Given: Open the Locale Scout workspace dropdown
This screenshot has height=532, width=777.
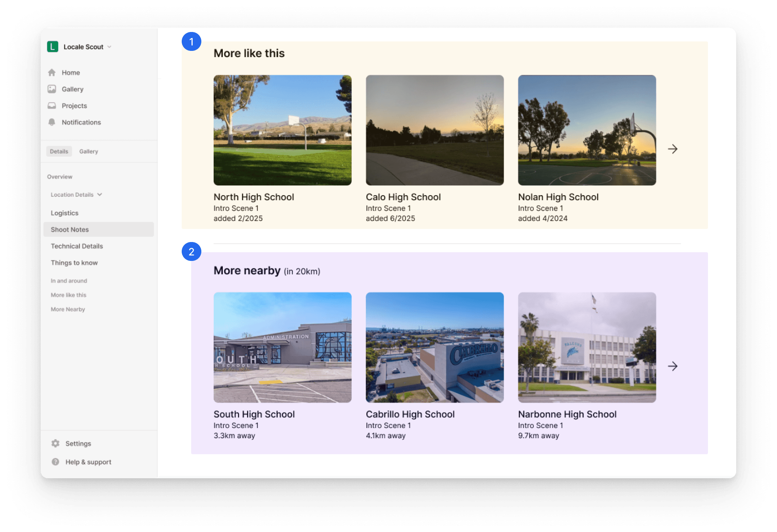Looking at the screenshot, I should click(109, 47).
